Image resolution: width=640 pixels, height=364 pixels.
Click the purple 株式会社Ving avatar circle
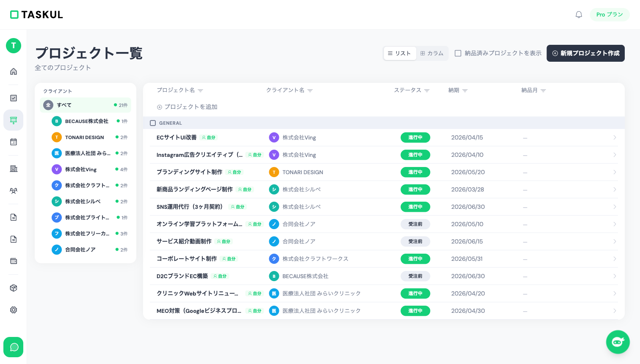click(274, 137)
